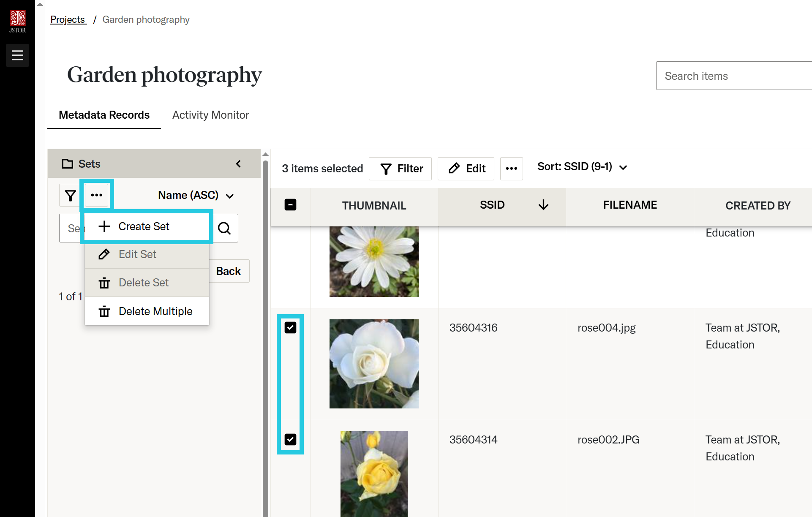
Task: Click SSID value 35604316
Action: [x=473, y=328]
